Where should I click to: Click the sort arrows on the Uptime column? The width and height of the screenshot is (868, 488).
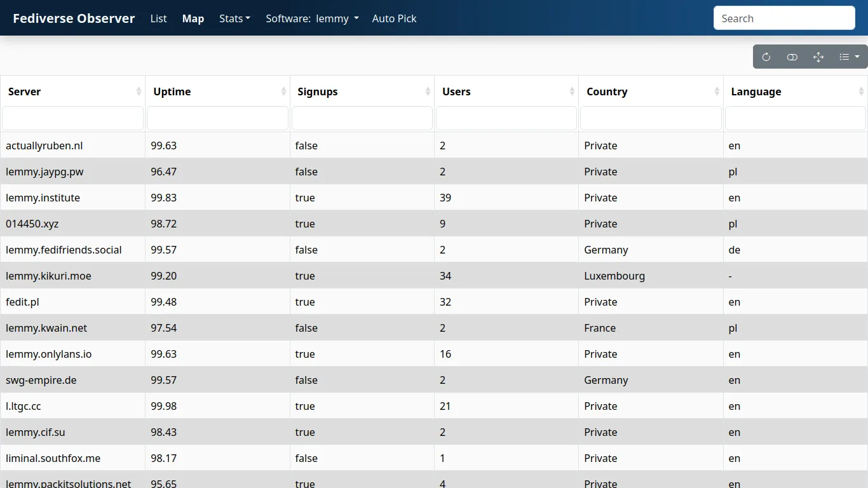[284, 91]
